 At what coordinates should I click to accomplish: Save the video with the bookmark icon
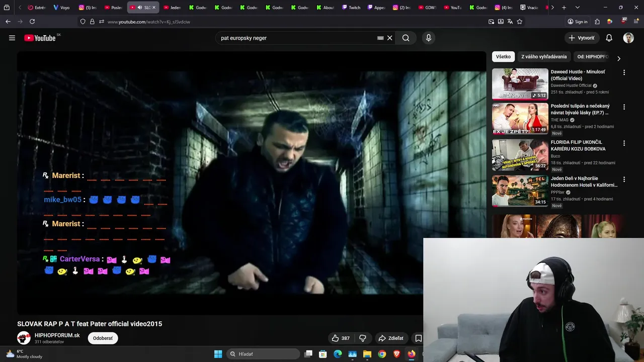[x=418, y=338]
